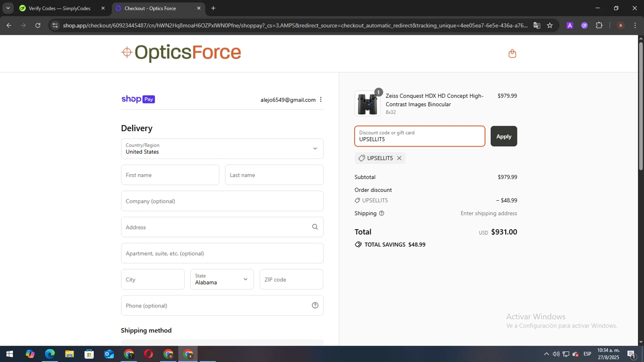The image size is (644, 362).
Task: Open File Explorer from the taskbar
Action: 70,354
